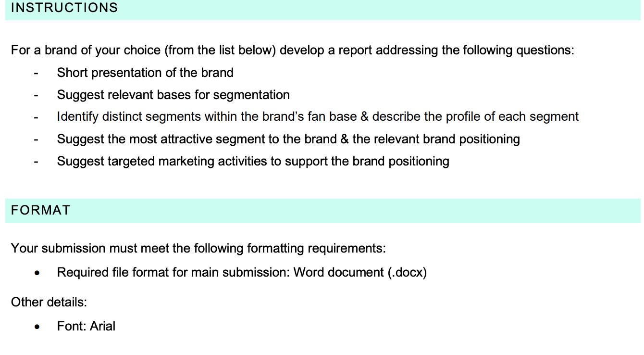This screenshot has width=644, height=355.
Task: Click the 'Suggest the most attractive segment' line
Action: pyautogui.click(x=288, y=139)
